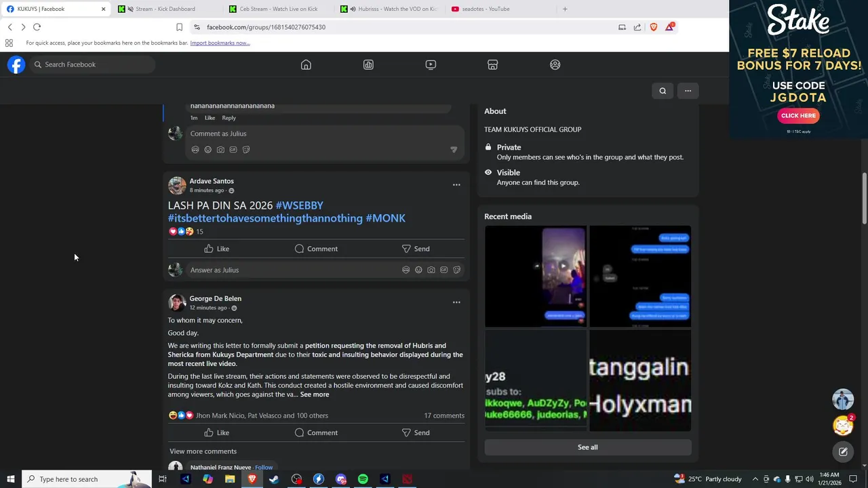The width and height of the screenshot is (868, 488).
Task: Like the George De Belen petition post
Action: pos(217,432)
